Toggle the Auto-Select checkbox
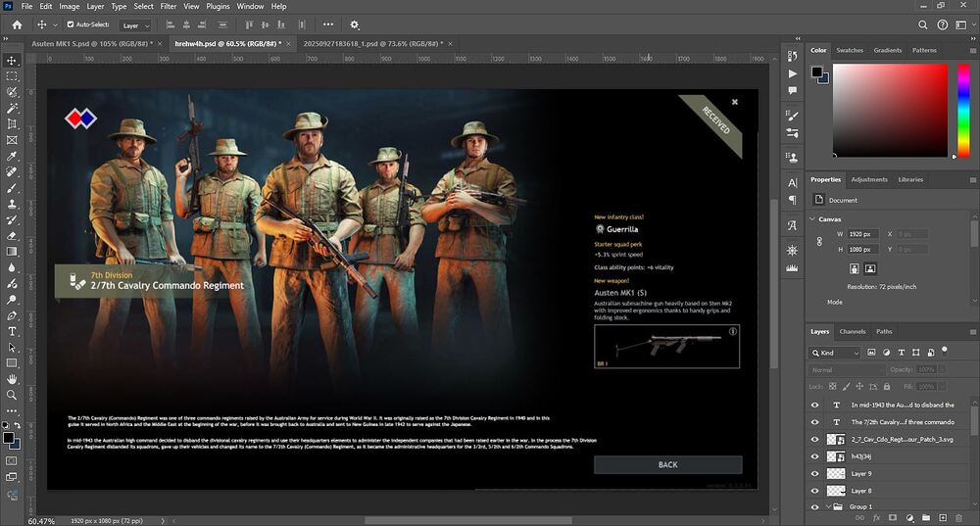980x526 pixels. coord(71,24)
